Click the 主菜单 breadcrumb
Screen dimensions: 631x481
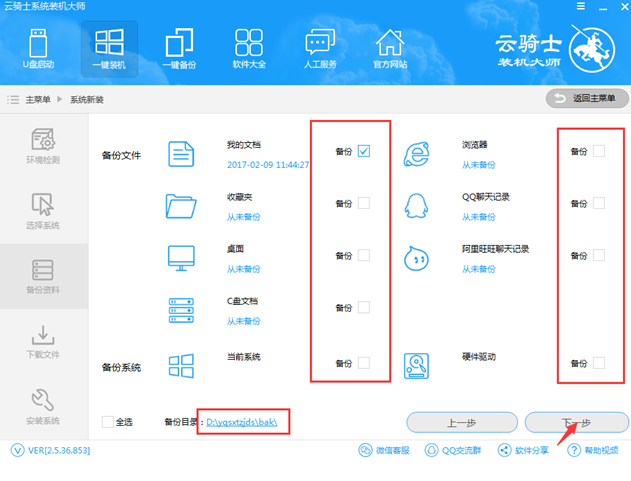coord(38,99)
